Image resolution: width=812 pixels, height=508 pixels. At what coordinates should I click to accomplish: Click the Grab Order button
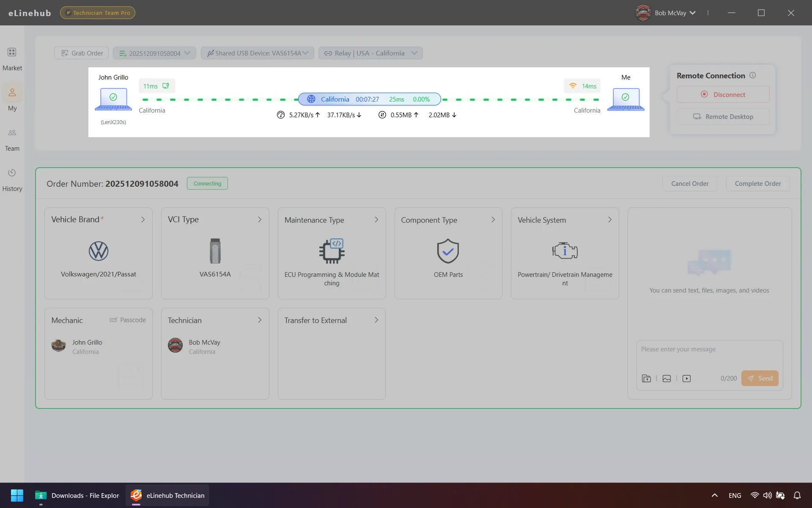point(82,53)
